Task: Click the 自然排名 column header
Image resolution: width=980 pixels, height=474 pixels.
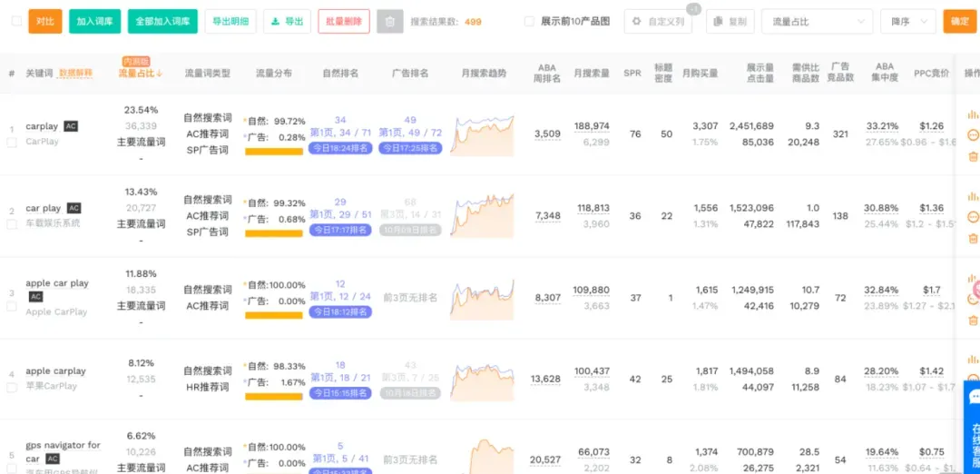Action: [340, 74]
